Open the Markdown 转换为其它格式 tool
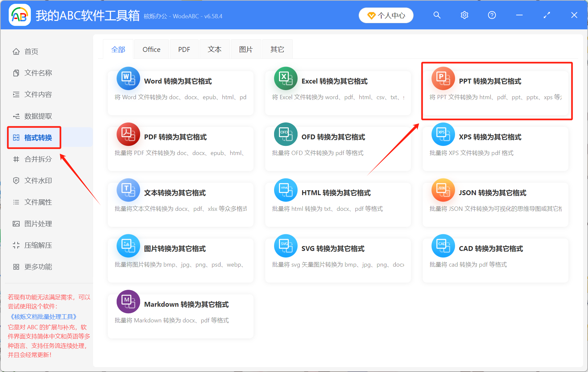The height and width of the screenshot is (372, 588). pos(180,312)
